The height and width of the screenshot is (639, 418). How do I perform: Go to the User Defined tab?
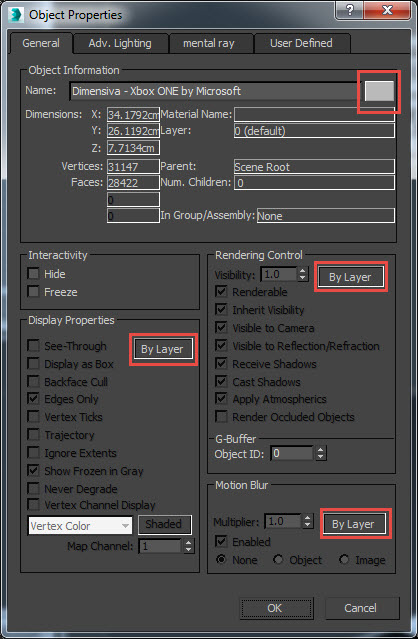301,43
